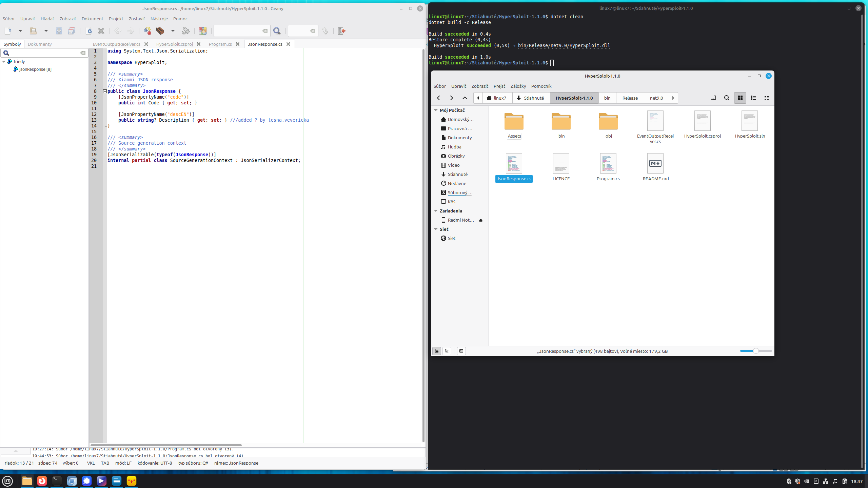Viewport: 868px width, 488px height.
Task: Switch file manager to list view
Action: 753,98
